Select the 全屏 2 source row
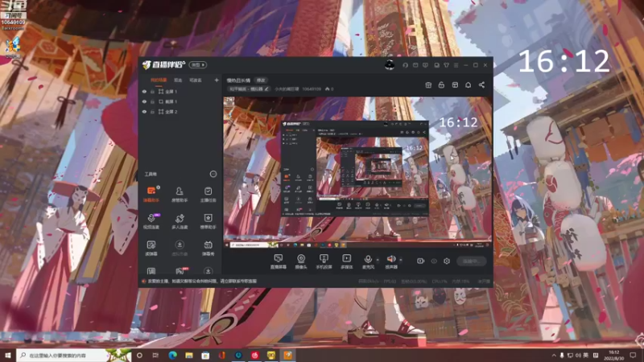The image size is (644, 362). coord(180,112)
